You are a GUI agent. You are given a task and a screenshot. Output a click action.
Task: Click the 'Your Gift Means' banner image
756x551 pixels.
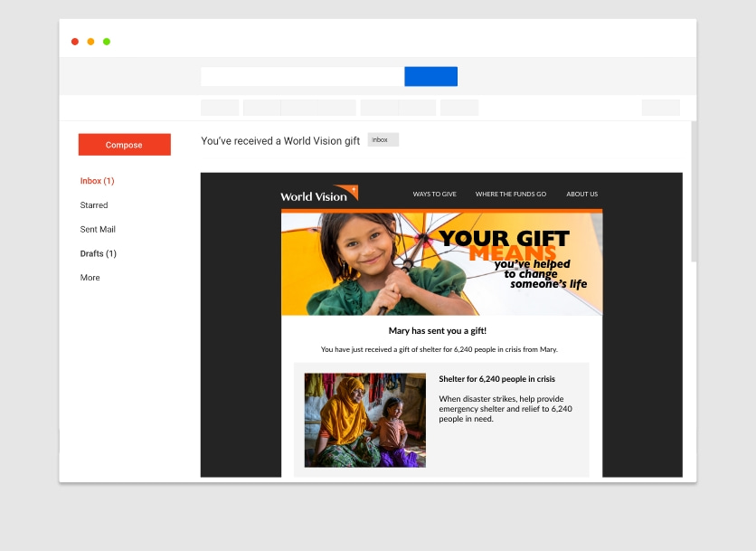(441, 264)
